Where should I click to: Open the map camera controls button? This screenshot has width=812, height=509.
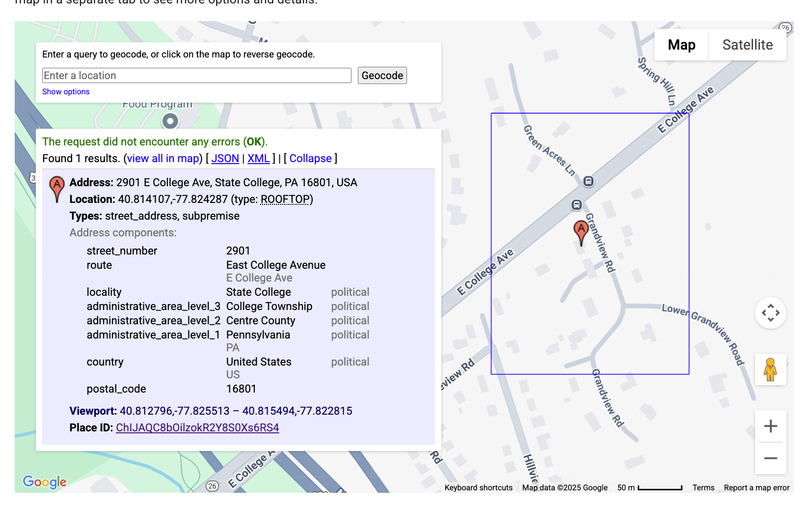click(x=770, y=313)
